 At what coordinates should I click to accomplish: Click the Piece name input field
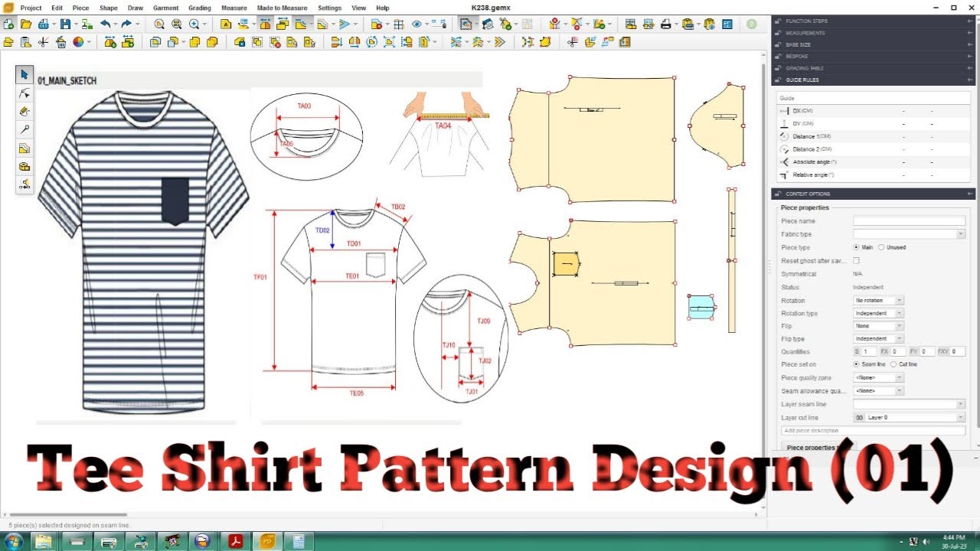click(910, 221)
